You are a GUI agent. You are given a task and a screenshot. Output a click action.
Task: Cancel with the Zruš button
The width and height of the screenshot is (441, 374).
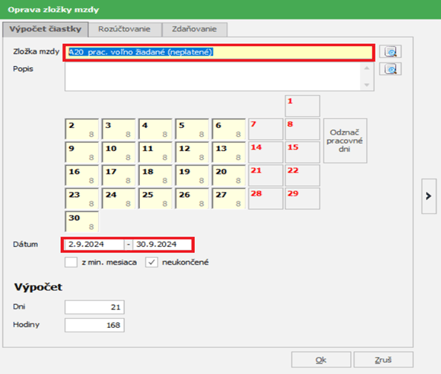383,360
